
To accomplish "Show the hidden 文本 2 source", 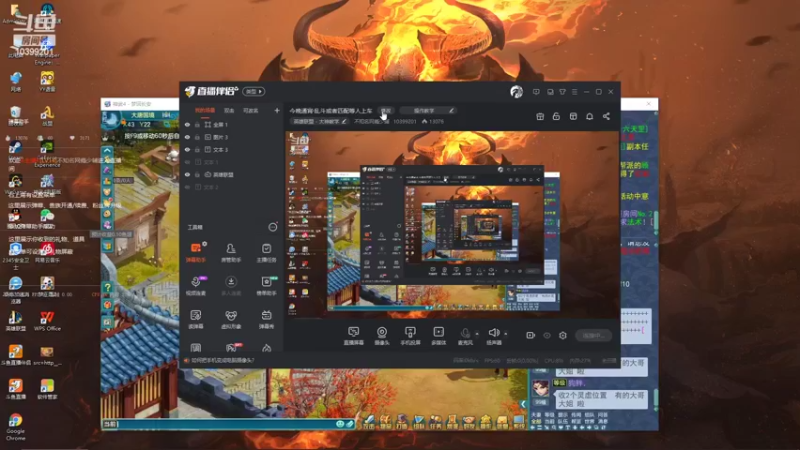I will (x=187, y=187).
